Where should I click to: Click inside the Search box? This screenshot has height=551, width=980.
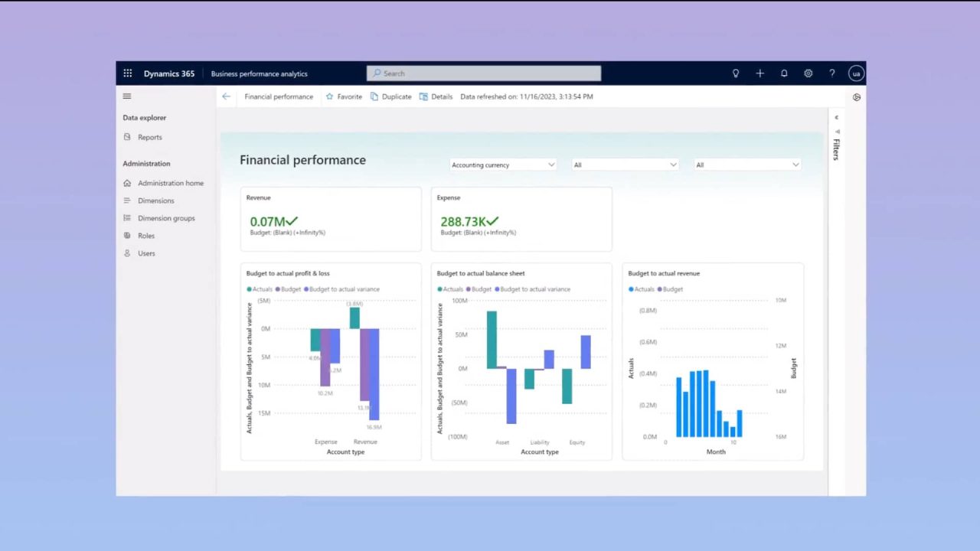[483, 73]
